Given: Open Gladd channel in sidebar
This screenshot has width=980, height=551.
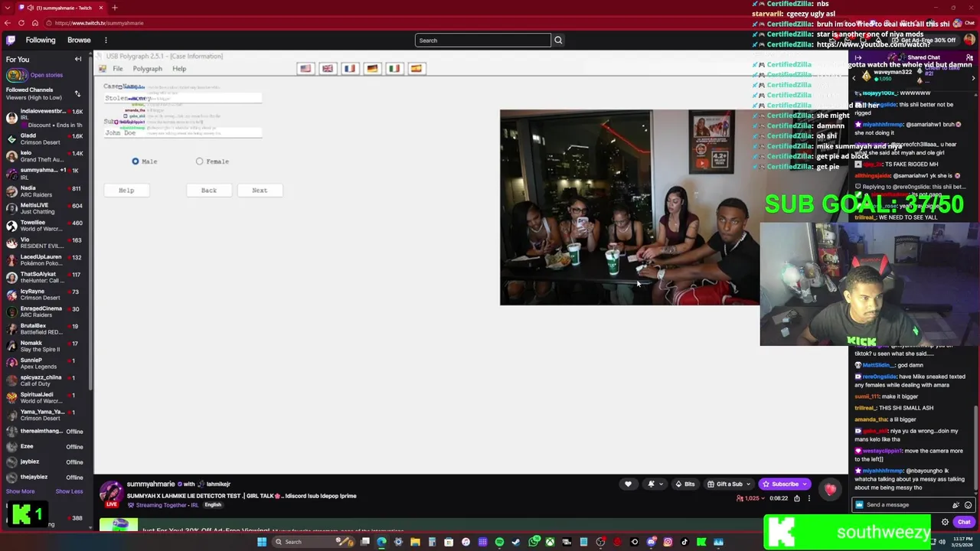Looking at the screenshot, I should click(44, 139).
